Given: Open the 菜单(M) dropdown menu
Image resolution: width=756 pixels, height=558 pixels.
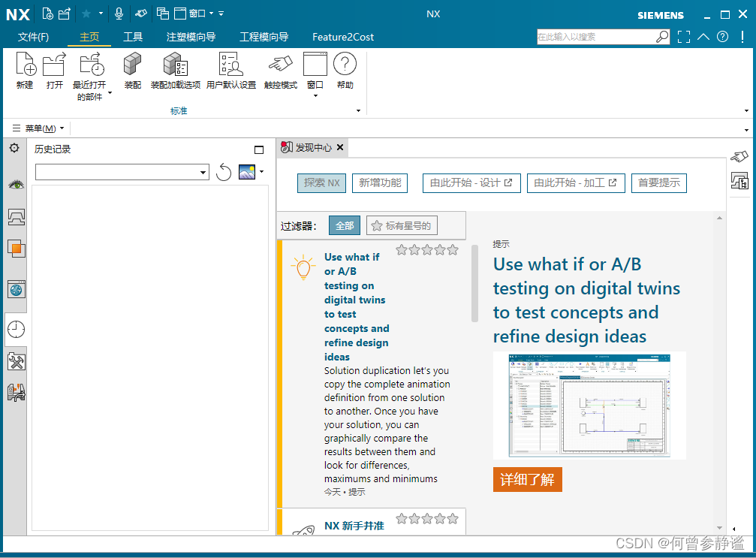Looking at the screenshot, I should click(38, 128).
